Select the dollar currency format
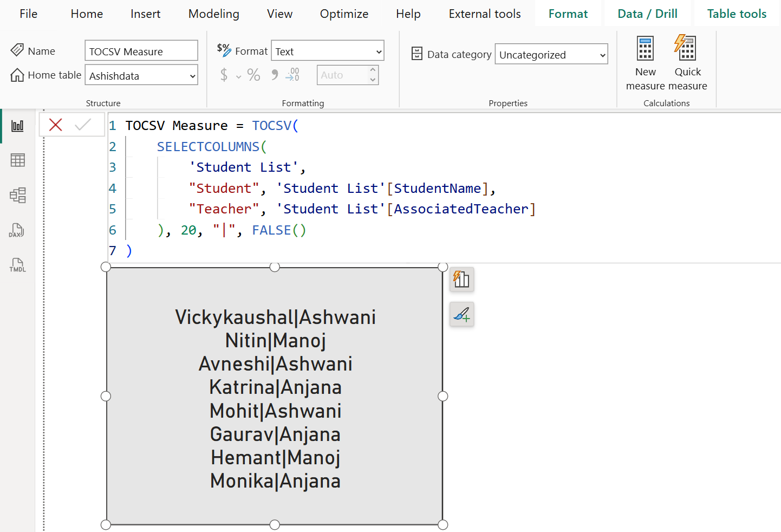This screenshot has width=781, height=532. 225,75
